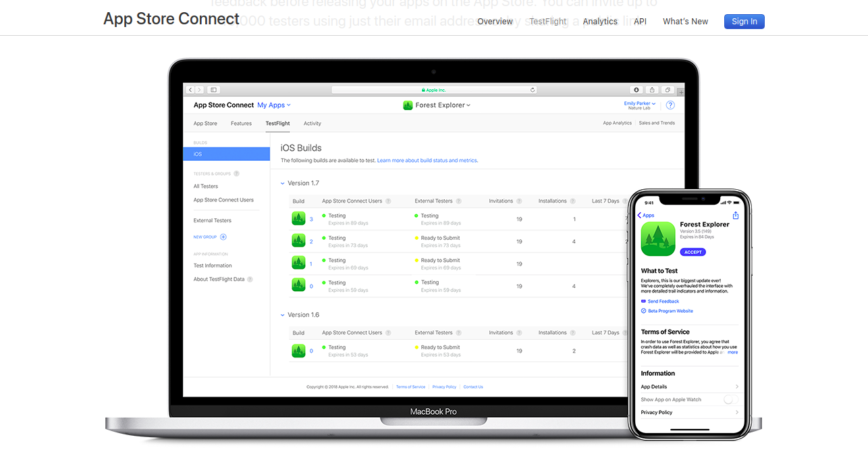Click the share icon on iPhone screen

pyautogui.click(x=736, y=215)
